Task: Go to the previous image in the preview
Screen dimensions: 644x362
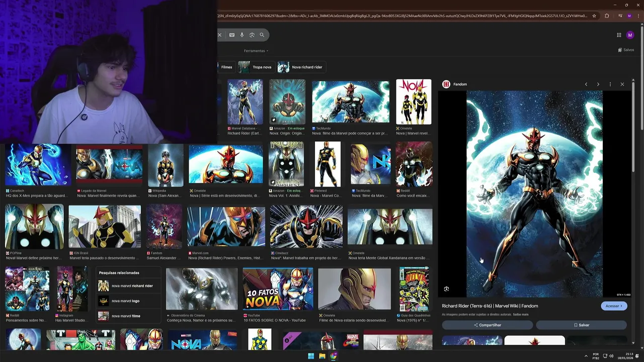Action: pyautogui.click(x=586, y=84)
